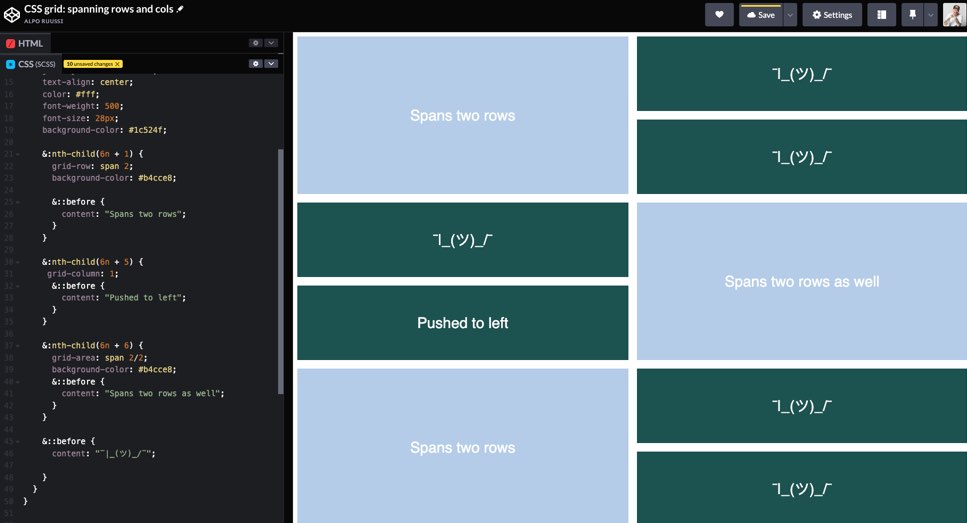Expand the Save options dropdown arrow

(x=790, y=15)
